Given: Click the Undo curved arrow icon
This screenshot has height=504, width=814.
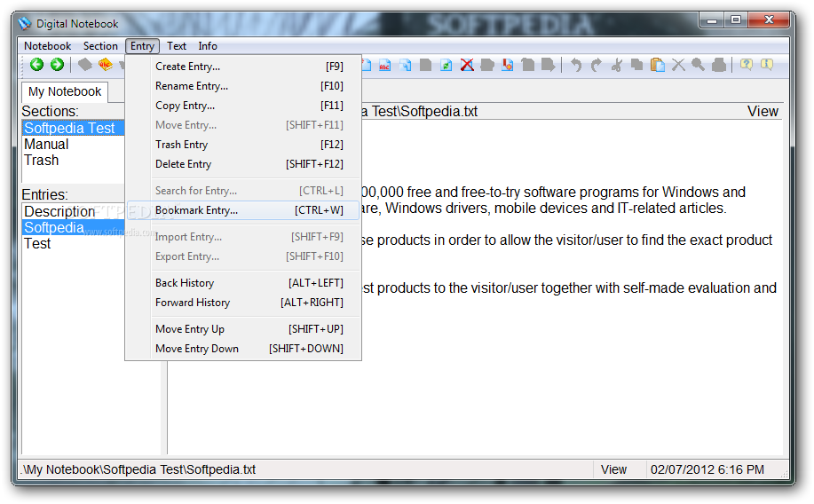Looking at the screenshot, I should click(x=576, y=65).
